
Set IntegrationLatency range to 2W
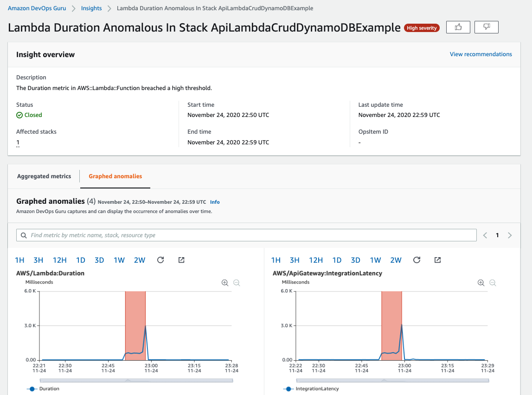tap(396, 260)
